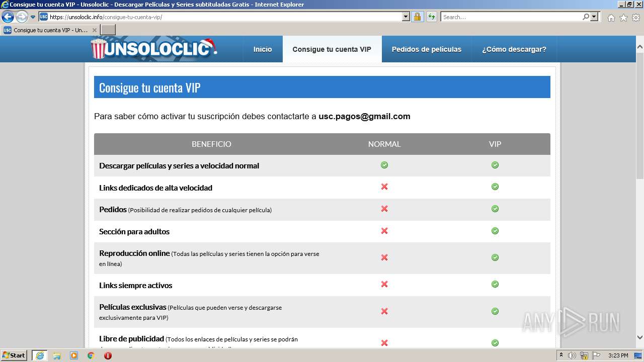Screen dimensions: 644x362
Task: Click Internet Explorer taskbar icon
Action: click(39, 355)
